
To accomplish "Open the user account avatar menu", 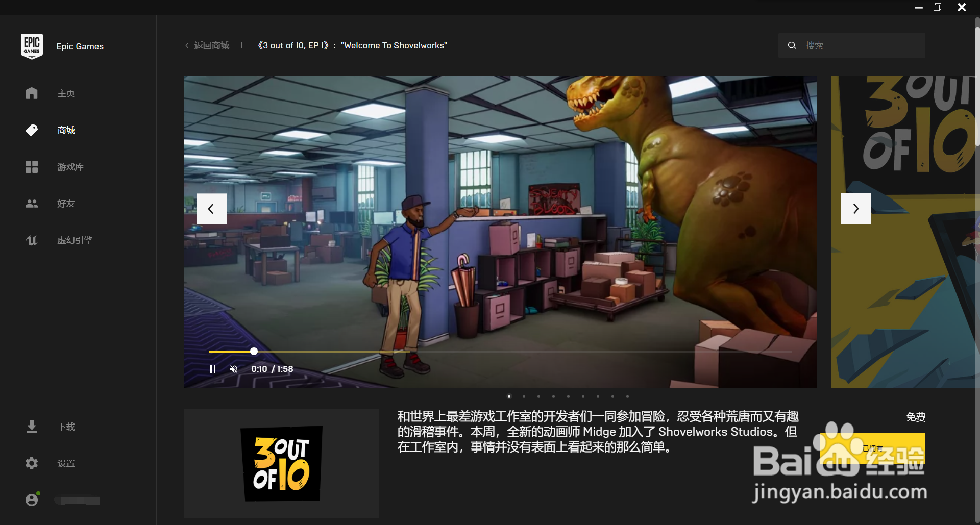I will (x=32, y=499).
